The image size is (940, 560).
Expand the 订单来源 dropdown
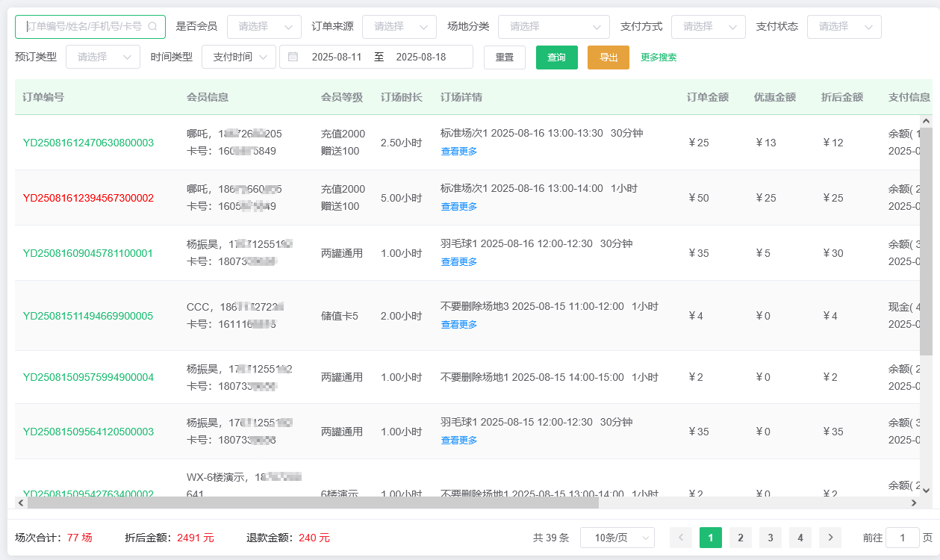399,27
